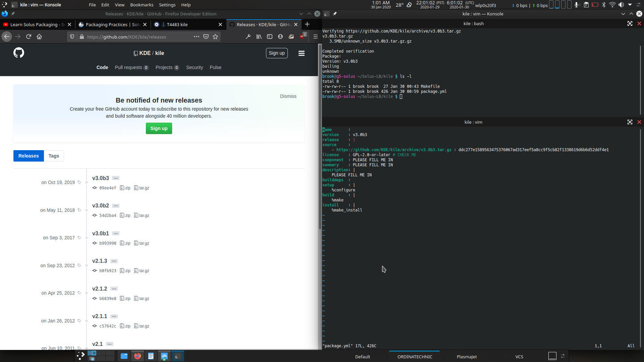Open the Code repository tab
This screenshot has height=362, width=644.
(102, 67)
